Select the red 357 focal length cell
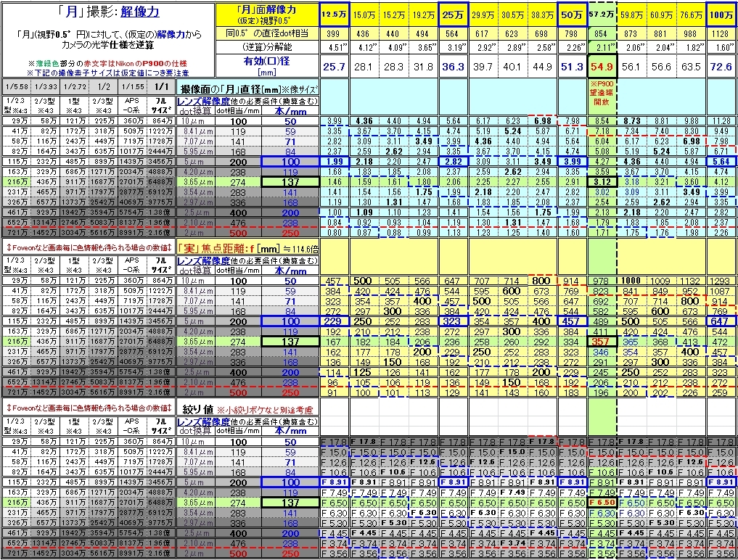This screenshot has width=738, height=560. 602,341
